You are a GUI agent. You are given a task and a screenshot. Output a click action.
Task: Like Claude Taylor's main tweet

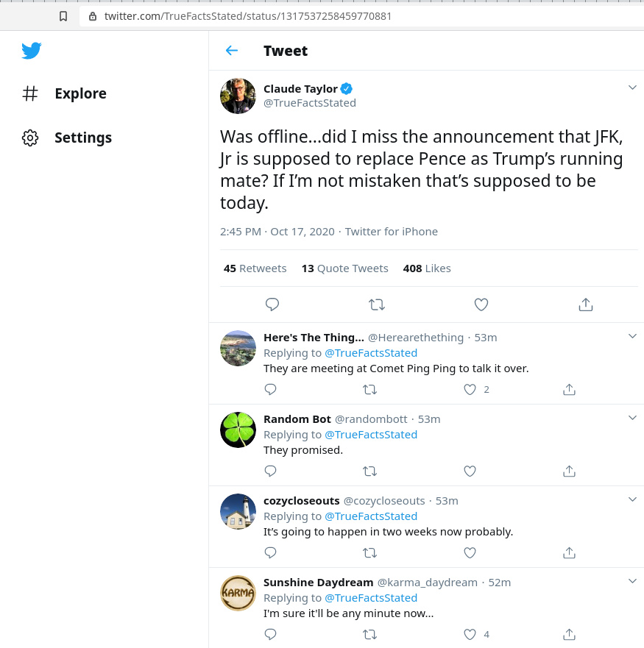(481, 305)
